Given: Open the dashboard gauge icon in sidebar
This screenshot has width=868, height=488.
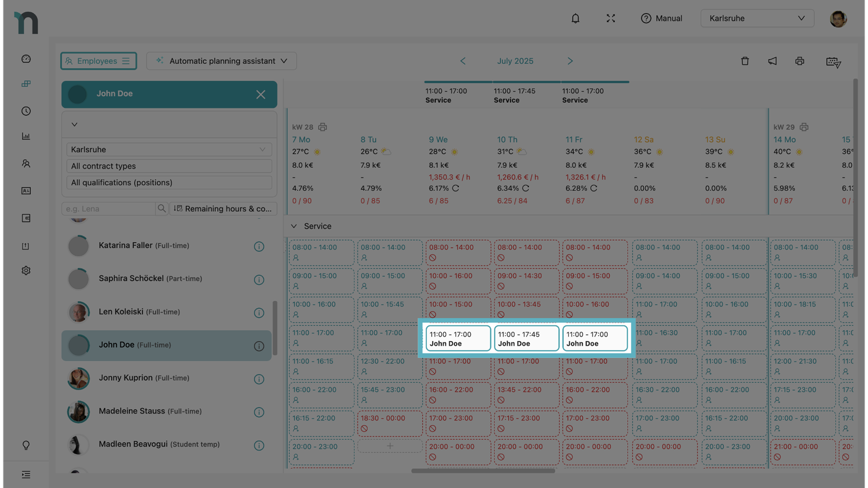Looking at the screenshot, I should click(26, 59).
